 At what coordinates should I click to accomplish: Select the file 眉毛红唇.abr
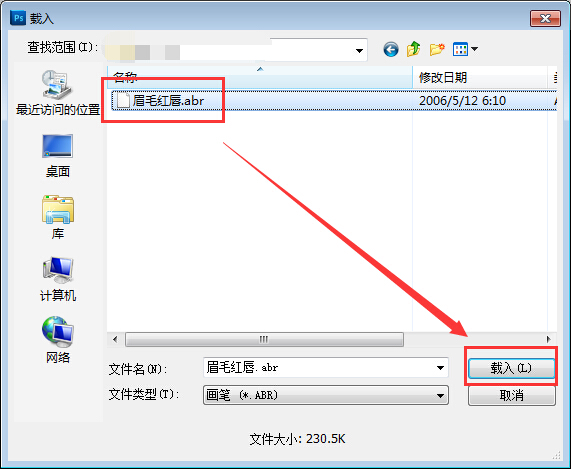click(x=168, y=100)
